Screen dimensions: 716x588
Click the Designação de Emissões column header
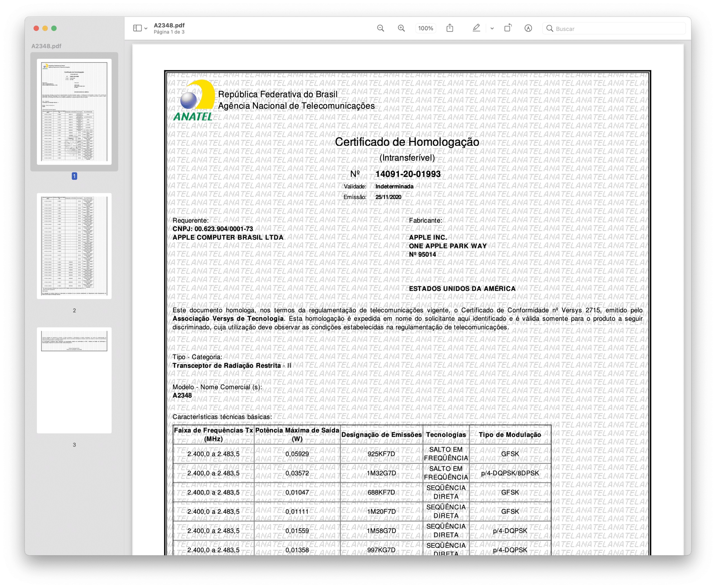pos(381,434)
